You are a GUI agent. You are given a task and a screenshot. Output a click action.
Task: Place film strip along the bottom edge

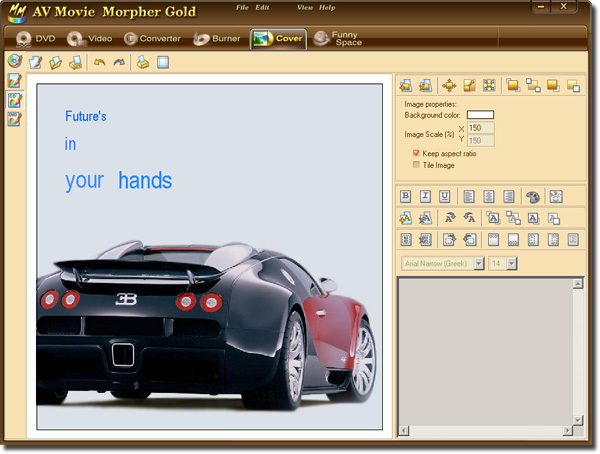pos(513,240)
